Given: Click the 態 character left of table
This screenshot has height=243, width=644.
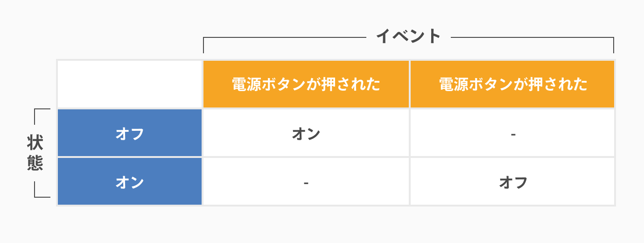Looking at the screenshot, I should coord(35,163).
